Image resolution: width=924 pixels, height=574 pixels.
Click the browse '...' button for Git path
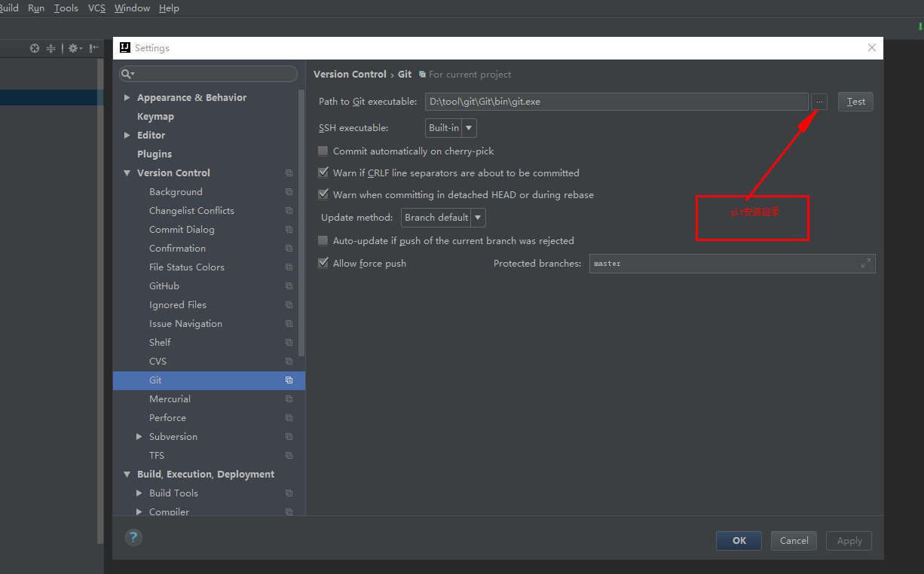coord(819,102)
